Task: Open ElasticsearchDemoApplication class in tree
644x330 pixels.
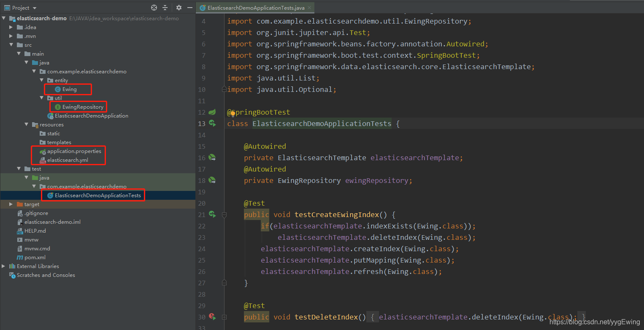Action: click(x=91, y=116)
